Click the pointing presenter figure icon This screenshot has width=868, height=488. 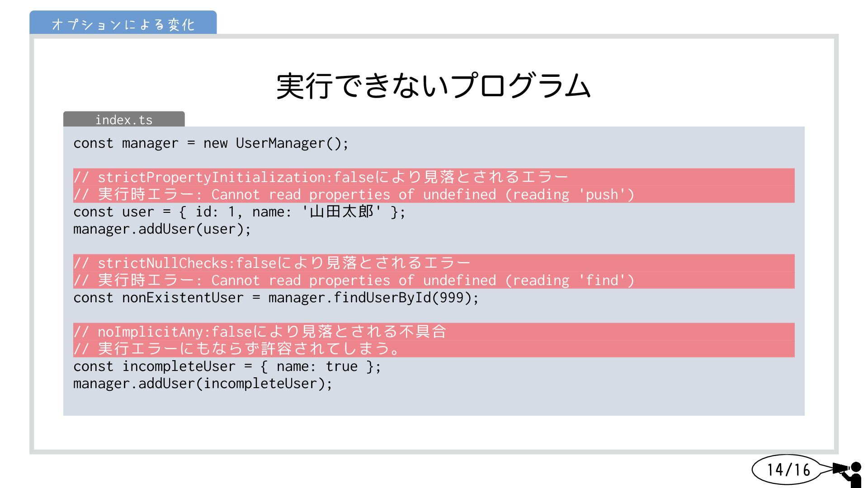pos(849,473)
